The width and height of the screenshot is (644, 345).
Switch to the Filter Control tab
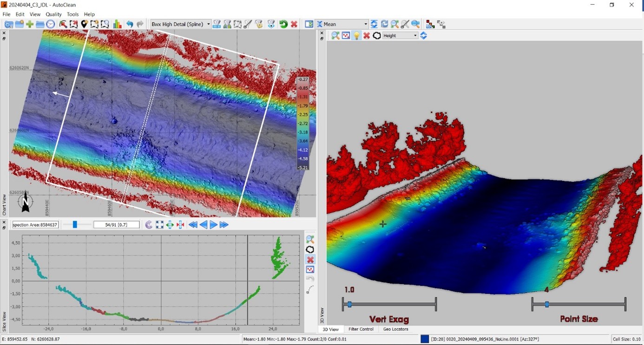[x=361, y=329]
